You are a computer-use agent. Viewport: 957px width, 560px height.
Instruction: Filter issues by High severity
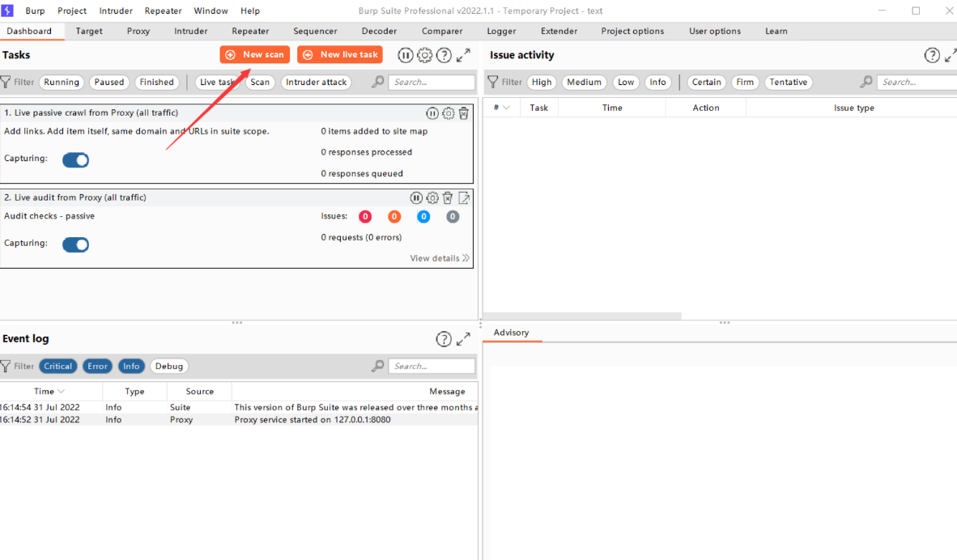(542, 82)
